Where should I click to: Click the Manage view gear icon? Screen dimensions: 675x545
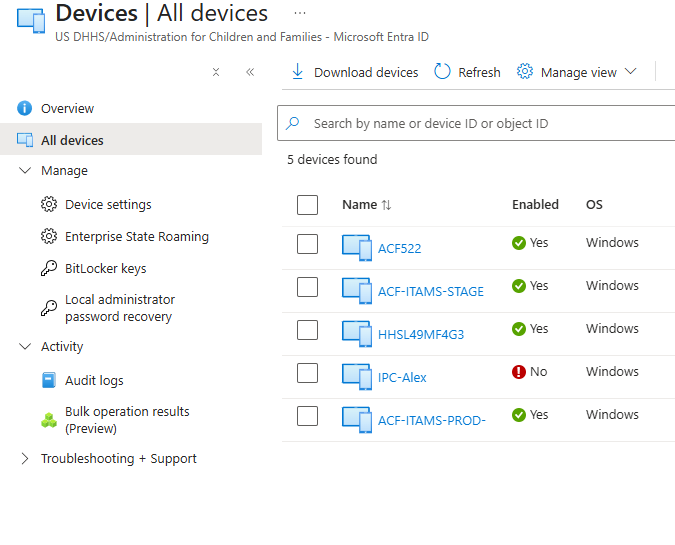pyautogui.click(x=525, y=72)
